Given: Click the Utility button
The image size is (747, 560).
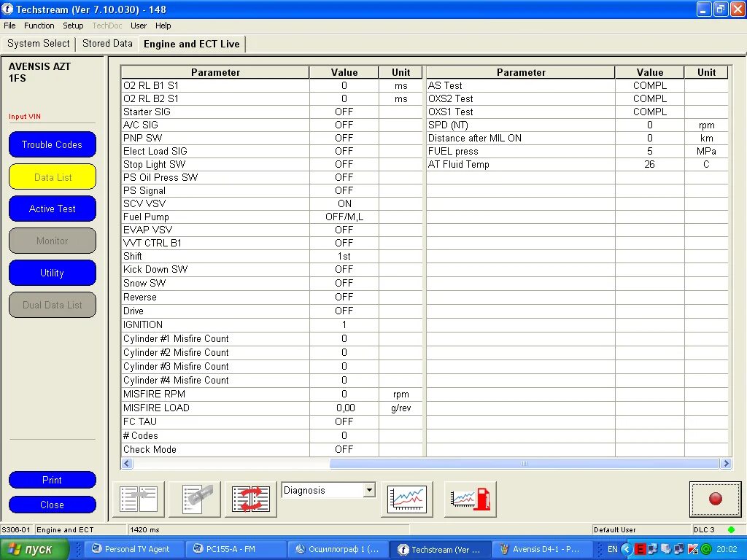Looking at the screenshot, I should click(x=53, y=273).
